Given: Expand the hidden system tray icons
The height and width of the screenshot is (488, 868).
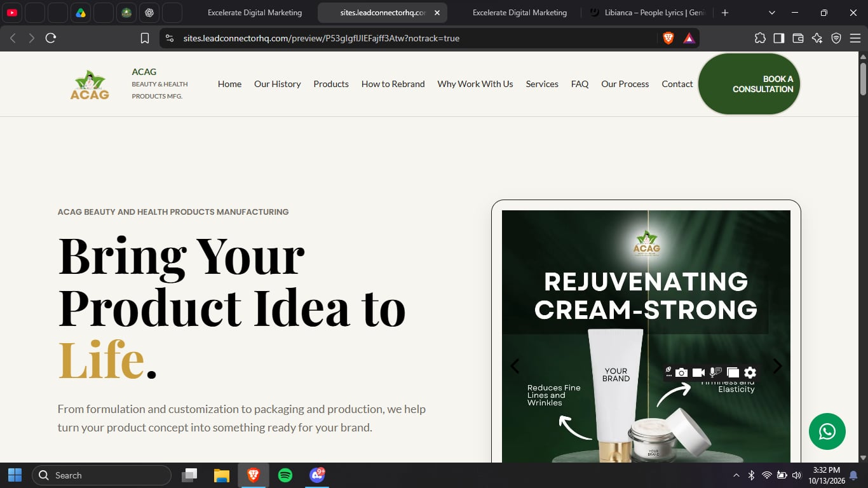Looking at the screenshot, I should [x=736, y=475].
